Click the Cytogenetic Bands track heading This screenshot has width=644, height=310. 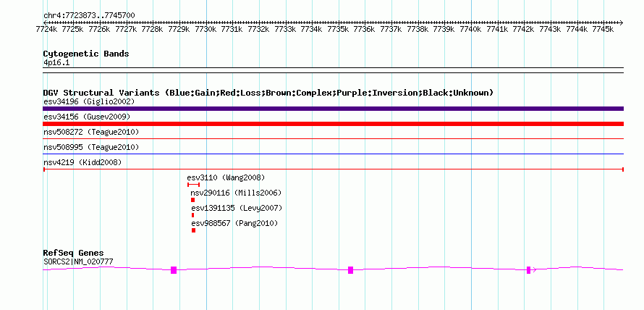[86, 54]
